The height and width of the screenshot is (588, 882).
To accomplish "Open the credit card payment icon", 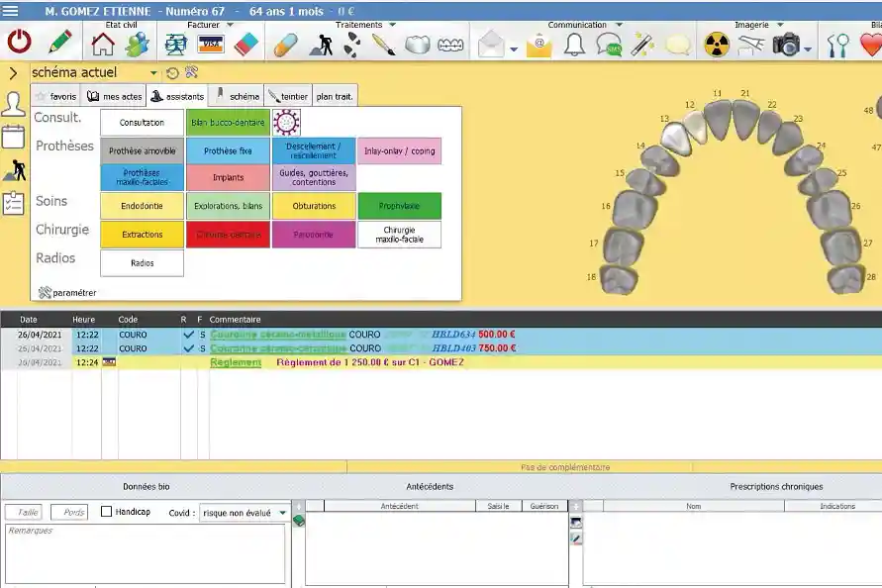I will click(x=210, y=44).
